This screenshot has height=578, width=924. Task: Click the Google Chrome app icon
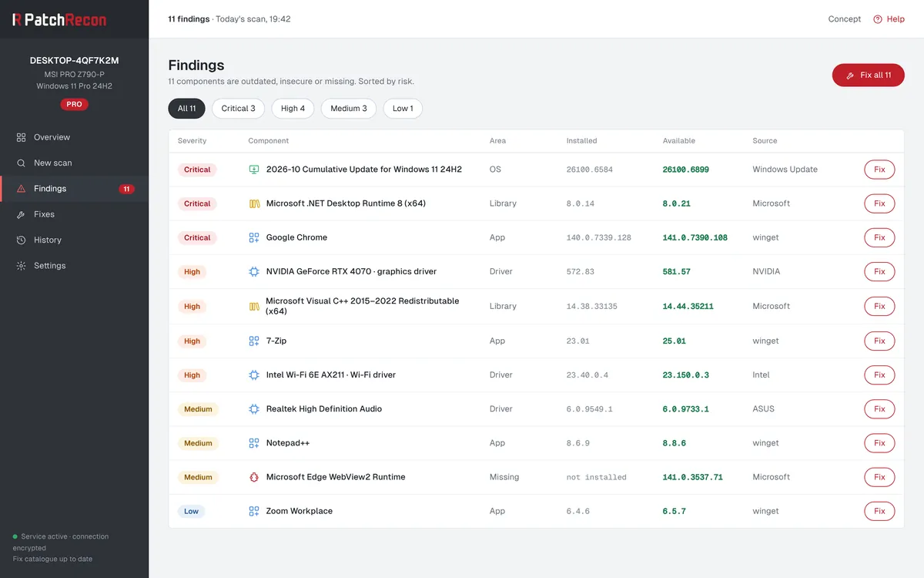pyautogui.click(x=254, y=237)
